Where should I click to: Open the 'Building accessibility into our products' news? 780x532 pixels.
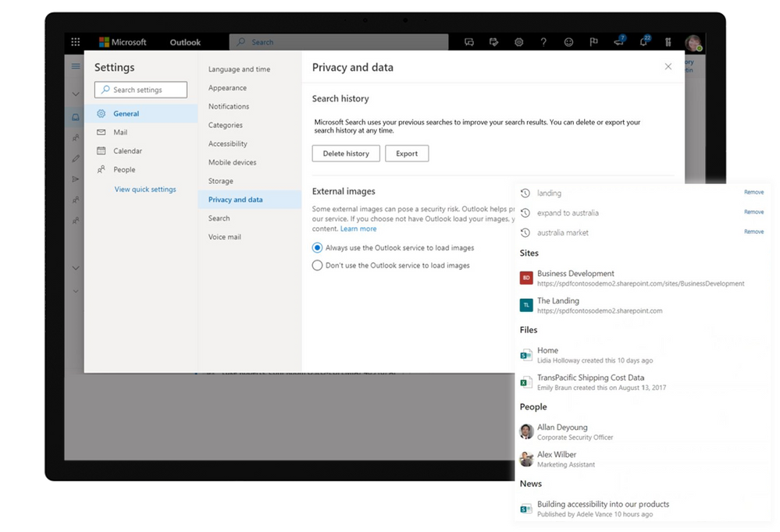[594, 509]
